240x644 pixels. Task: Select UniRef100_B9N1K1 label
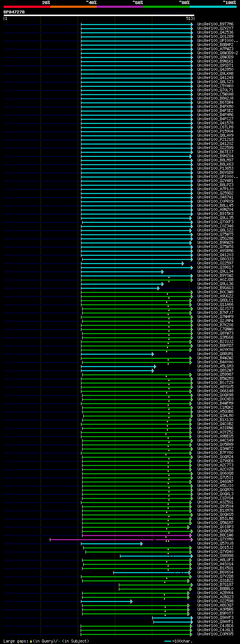[215, 61]
